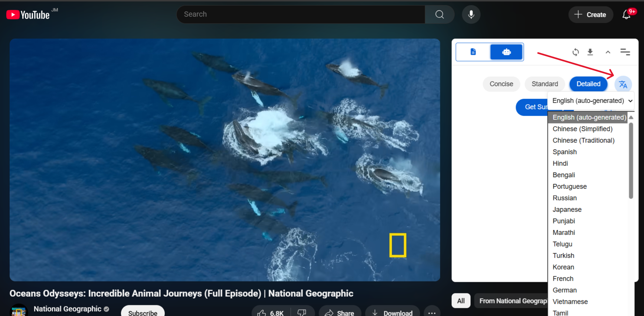Subscribe to National Geographic channel

click(143, 312)
